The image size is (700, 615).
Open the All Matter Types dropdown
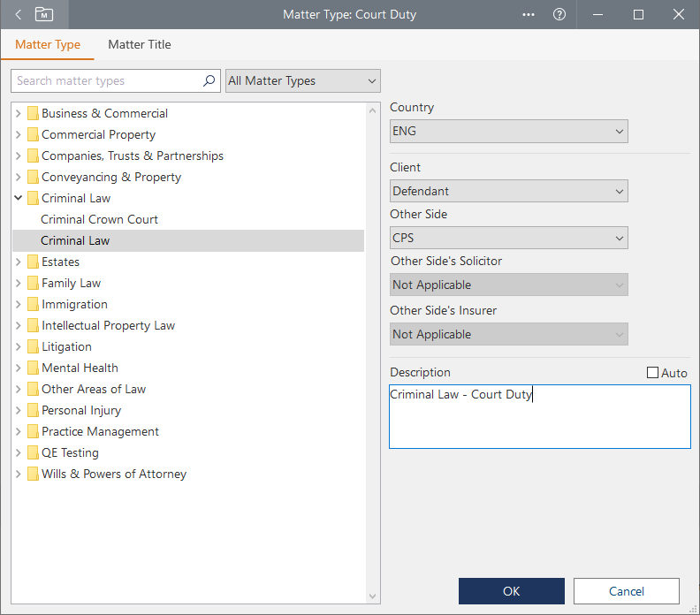tap(302, 80)
